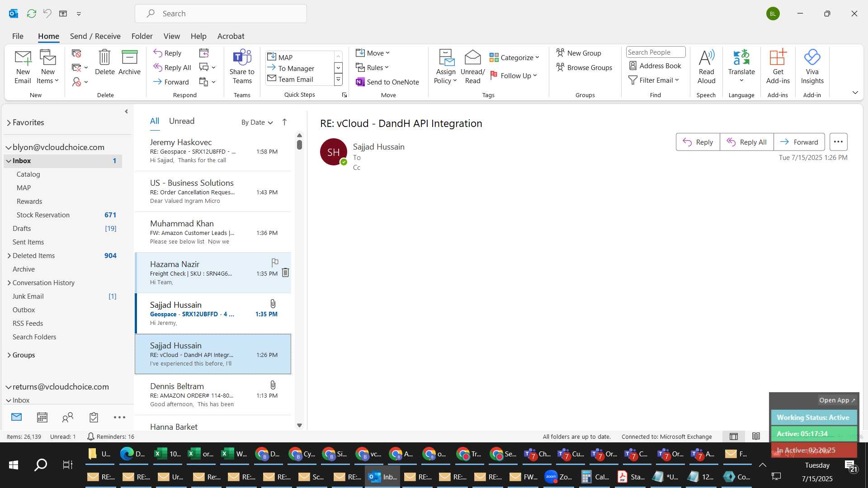Click the Send/Receive All Folders icon
This screenshot has height=488, width=868.
tap(31, 14)
